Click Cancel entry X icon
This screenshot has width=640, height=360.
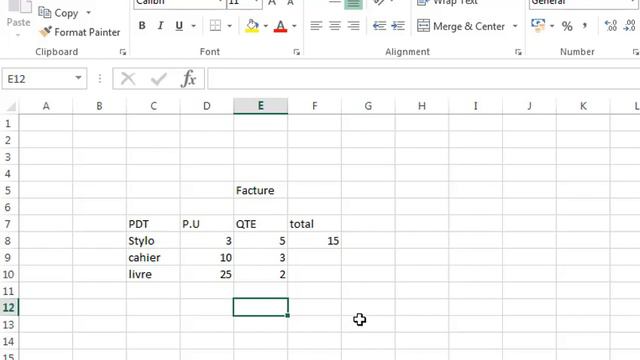point(128,78)
